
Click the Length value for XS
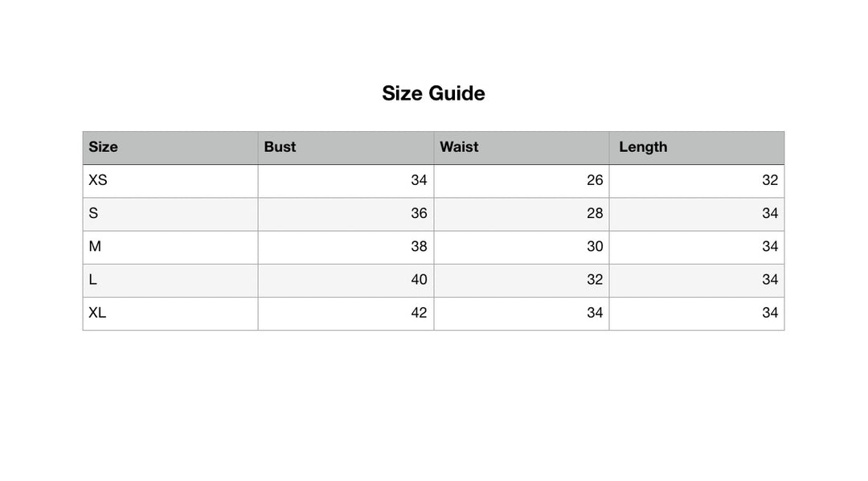[769, 180]
